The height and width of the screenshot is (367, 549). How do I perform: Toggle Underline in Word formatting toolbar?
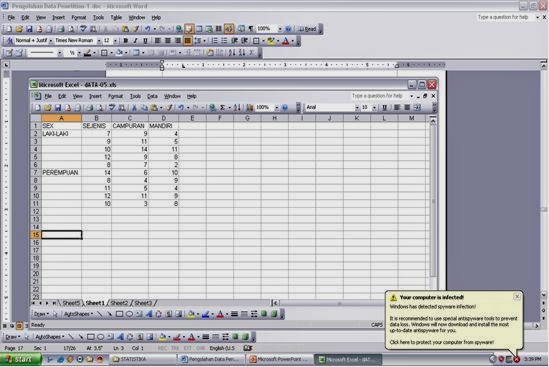pos(145,41)
